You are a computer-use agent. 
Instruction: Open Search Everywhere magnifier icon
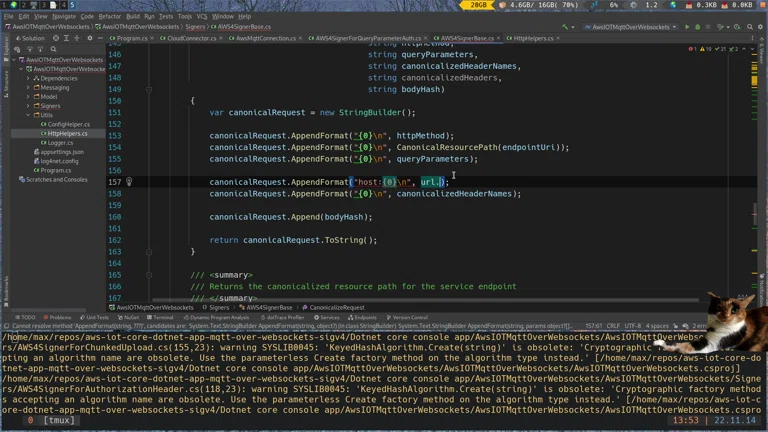(x=750, y=27)
